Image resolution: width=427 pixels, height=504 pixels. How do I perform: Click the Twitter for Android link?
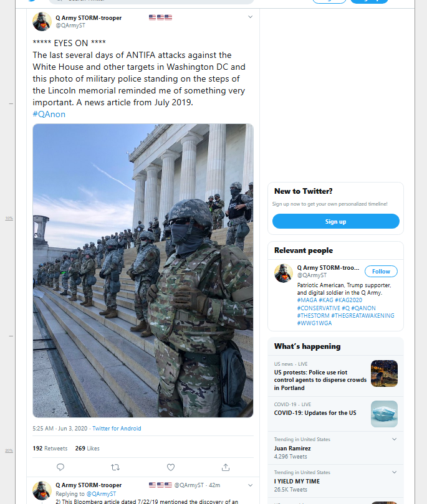coord(117,428)
